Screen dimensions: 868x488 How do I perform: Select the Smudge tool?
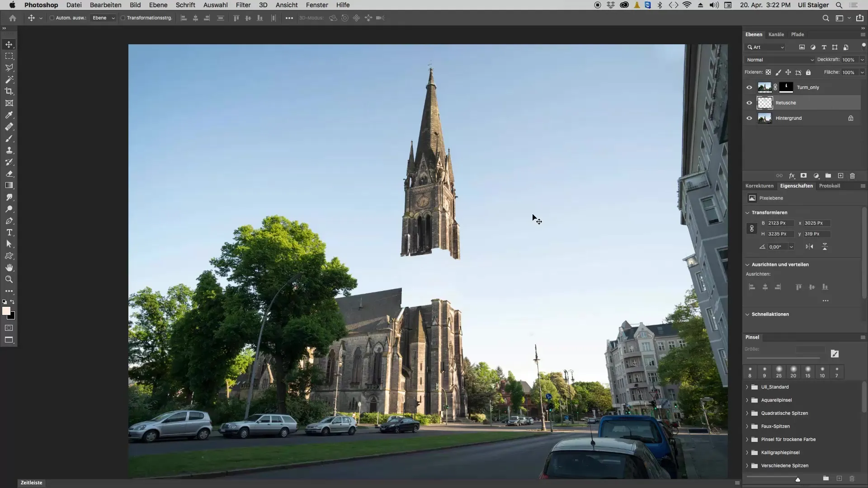click(x=9, y=197)
